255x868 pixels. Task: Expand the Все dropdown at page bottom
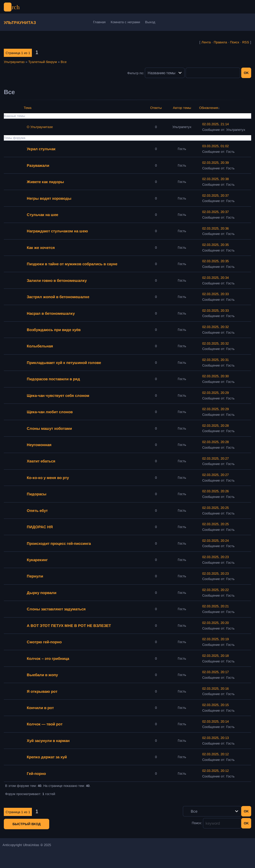click(212, 811)
